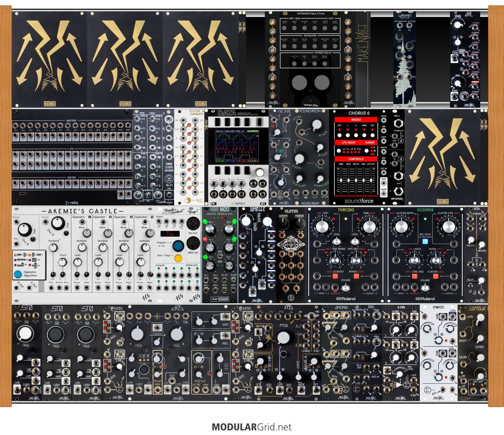Click the Mordax logo under the DATA module

(238, 203)
